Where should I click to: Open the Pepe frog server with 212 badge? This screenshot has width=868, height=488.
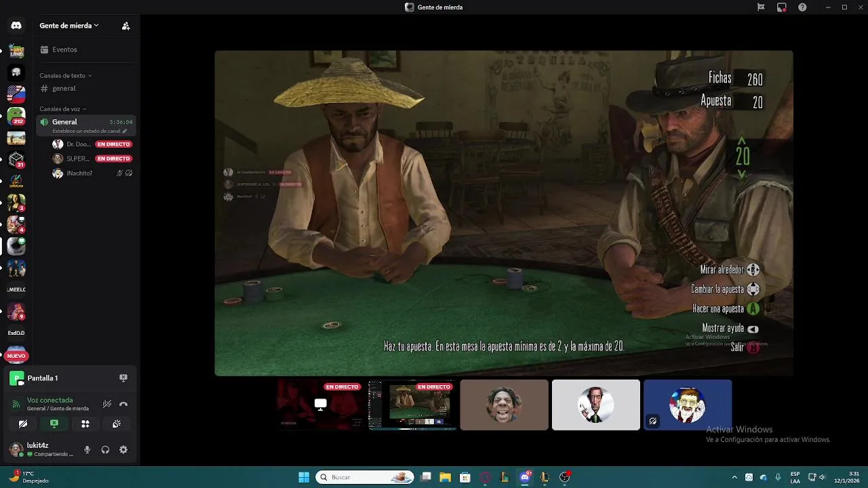click(x=16, y=116)
